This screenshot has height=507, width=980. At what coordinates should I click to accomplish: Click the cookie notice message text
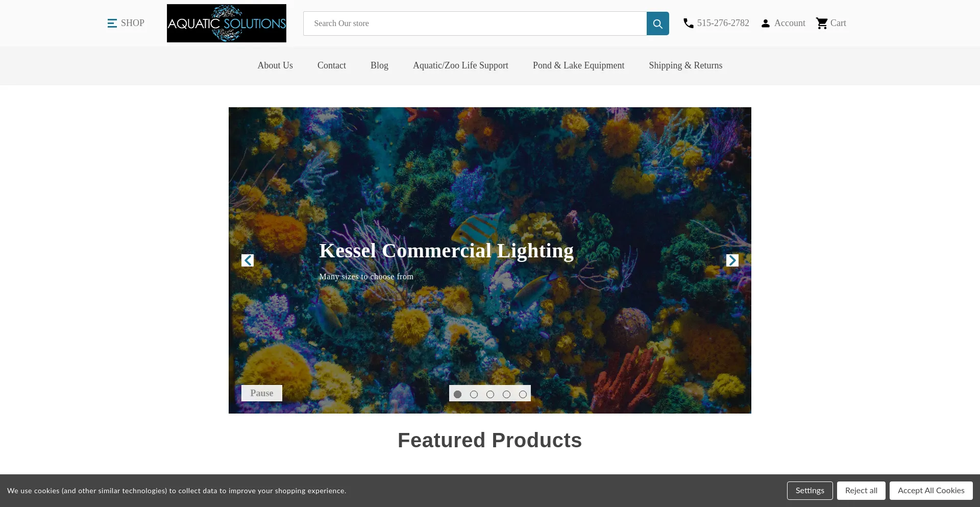click(177, 491)
